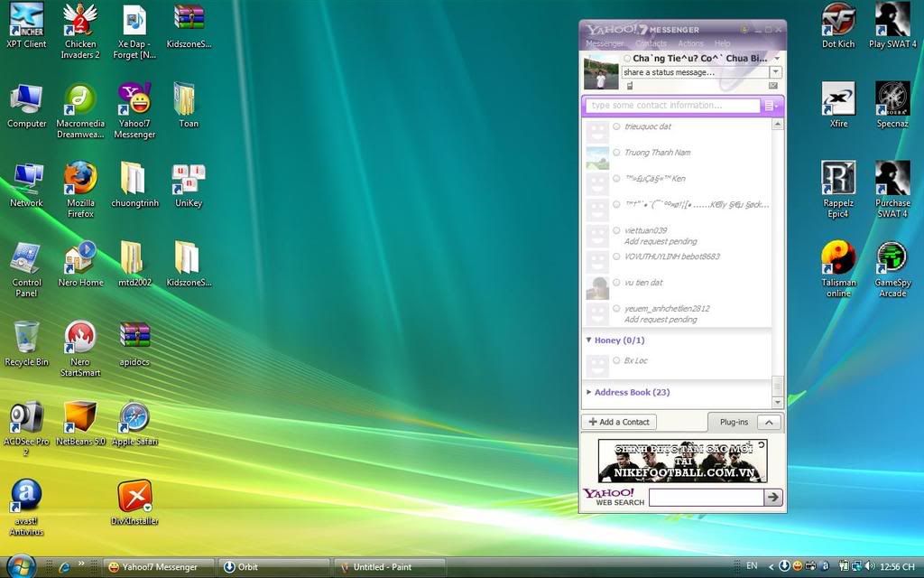Screen dimensions: 924x578
Task: Select the Rappelz Epic4 shortcut
Action: [838, 190]
